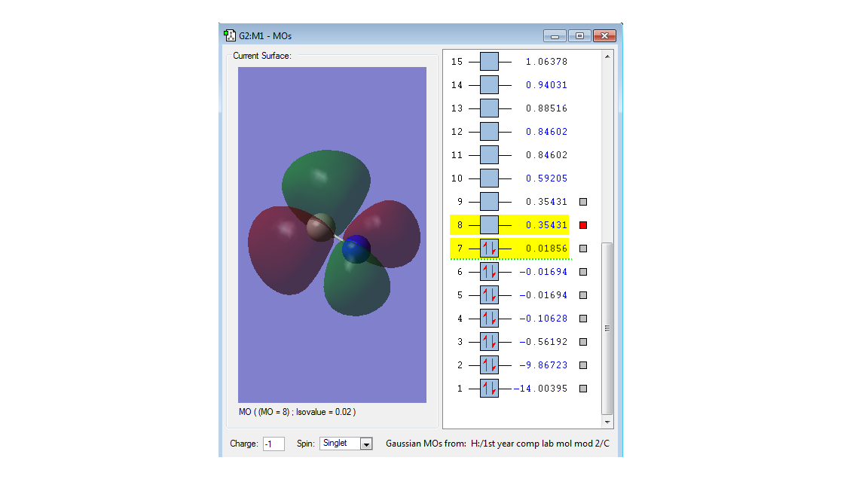This screenshot has height=488, width=868.
Task: Click the MO = 8 Isovalue caption
Action: tap(298, 412)
